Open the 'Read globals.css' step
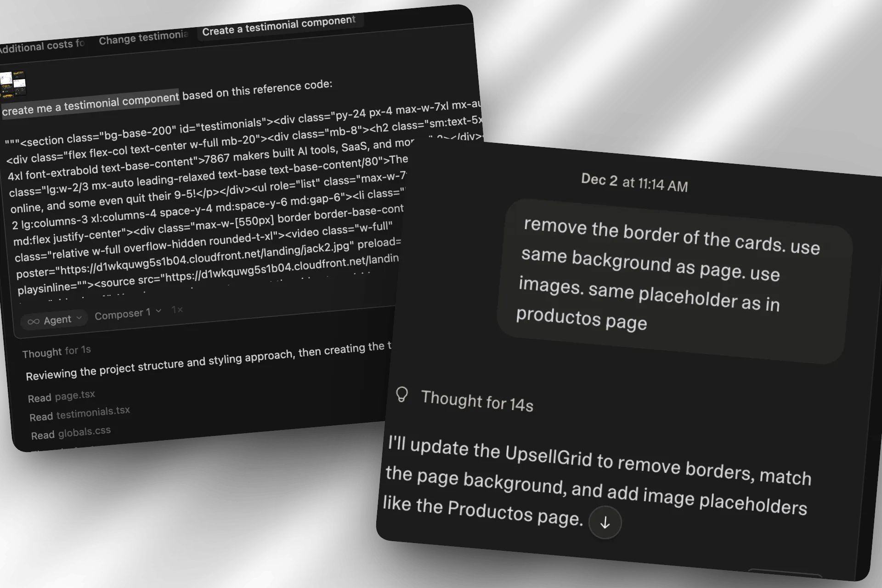 coord(71,433)
